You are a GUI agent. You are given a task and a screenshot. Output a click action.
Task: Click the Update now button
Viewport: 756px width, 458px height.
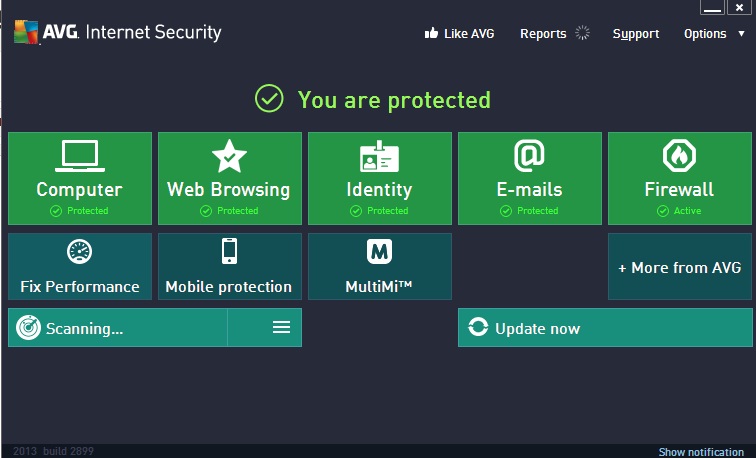(605, 327)
